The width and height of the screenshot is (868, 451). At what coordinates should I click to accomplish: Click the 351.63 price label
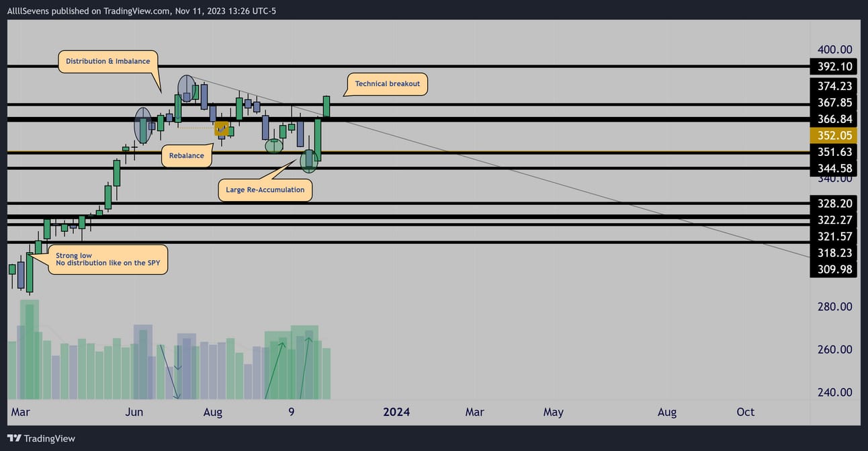tap(835, 152)
